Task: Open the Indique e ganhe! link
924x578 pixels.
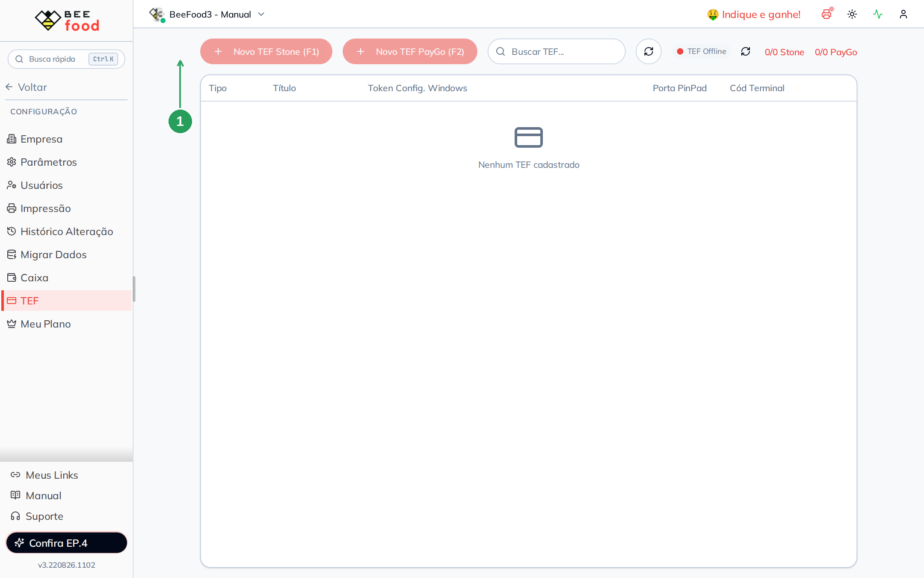Action: pyautogui.click(x=754, y=15)
